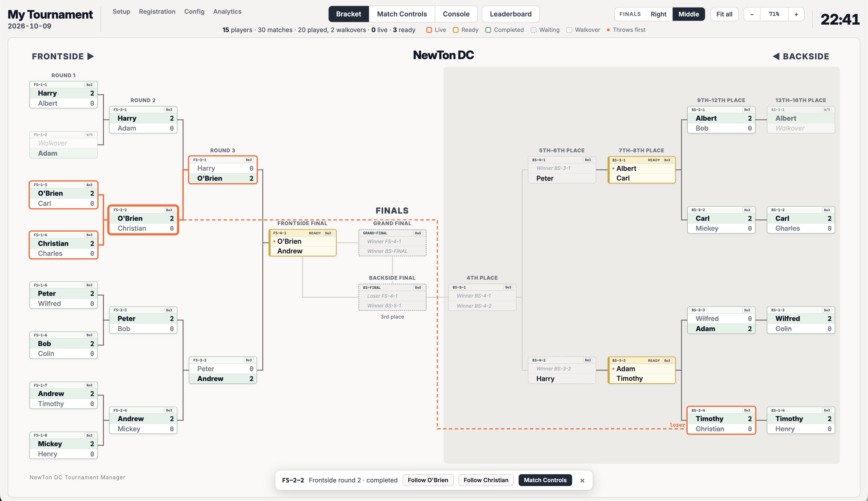This screenshot has height=501, width=868.
Task: Open the Analytics page
Action: (x=227, y=11)
